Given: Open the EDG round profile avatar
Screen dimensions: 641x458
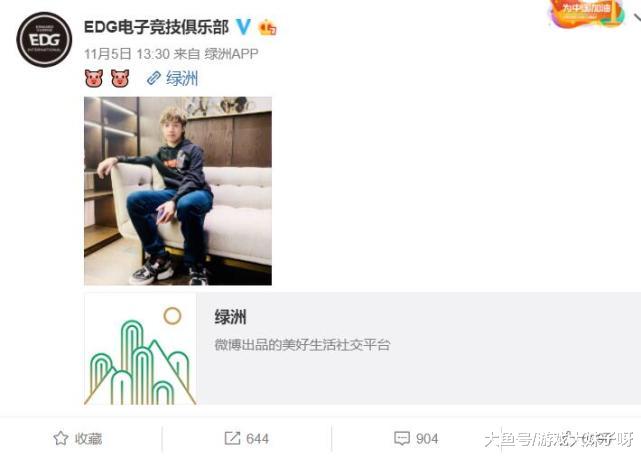Looking at the screenshot, I should 44,40.
